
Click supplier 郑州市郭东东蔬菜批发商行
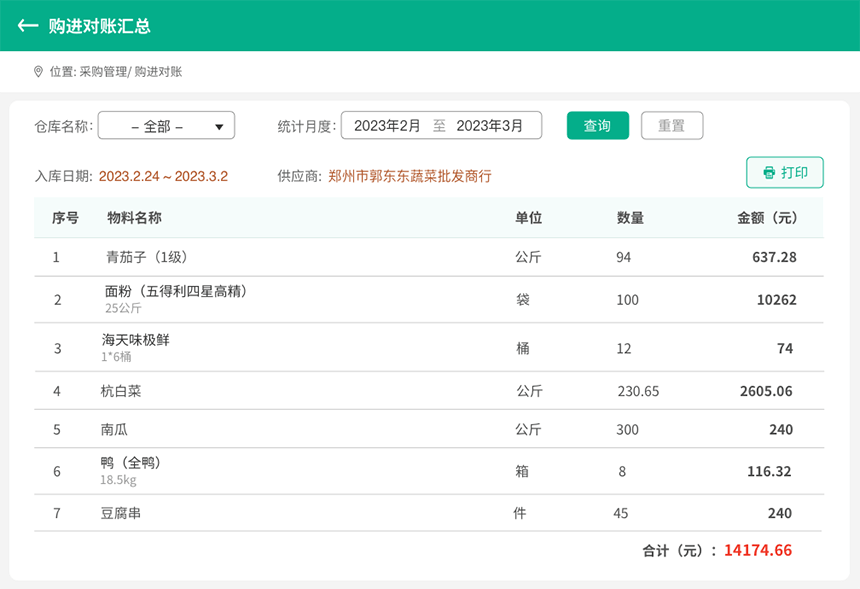click(x=410, y=176)
